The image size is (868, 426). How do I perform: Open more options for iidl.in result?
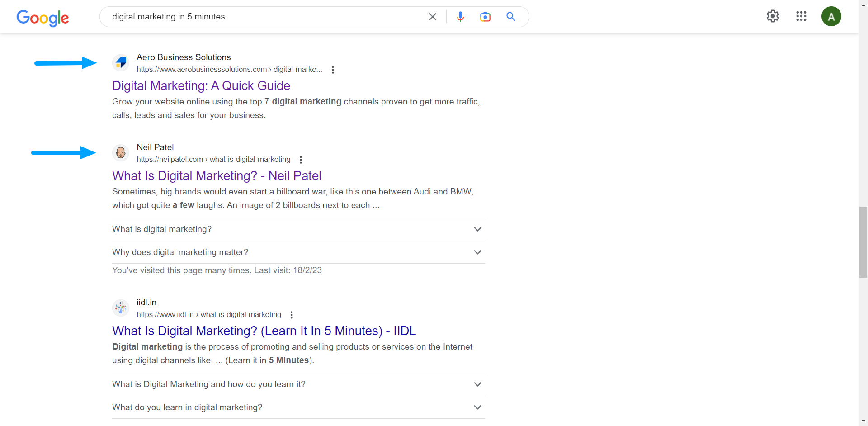coord(292,315)
